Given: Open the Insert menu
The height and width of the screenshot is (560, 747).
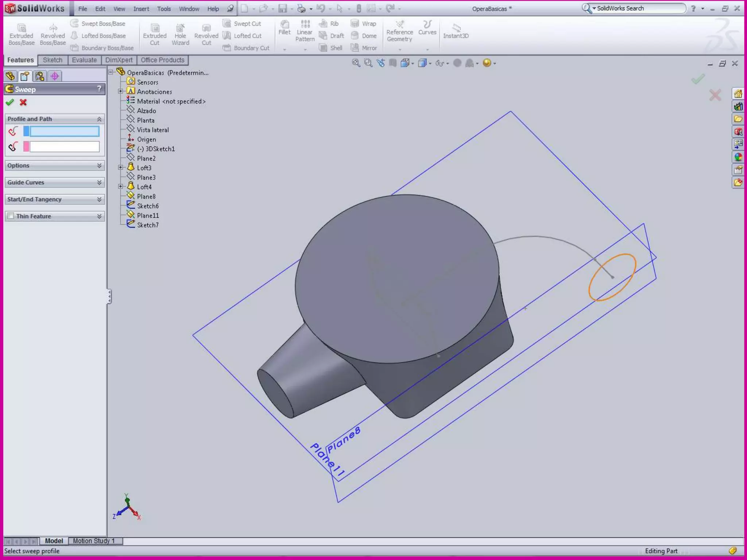Looking at the screenshot, I should click(141, 9).
